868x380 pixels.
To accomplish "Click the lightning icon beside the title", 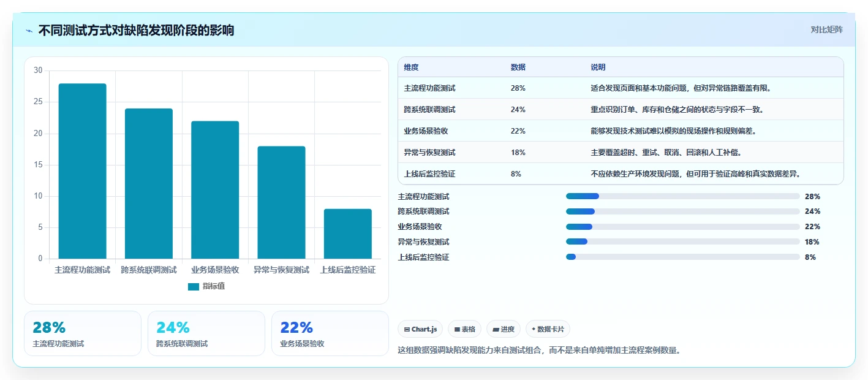I will [x=29, y=31].
